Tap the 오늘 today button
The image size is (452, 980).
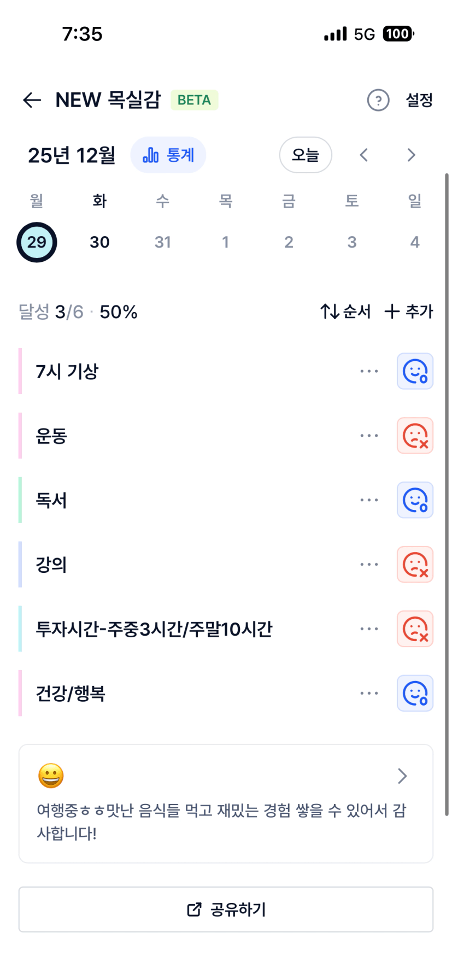(x=306, y=155)
